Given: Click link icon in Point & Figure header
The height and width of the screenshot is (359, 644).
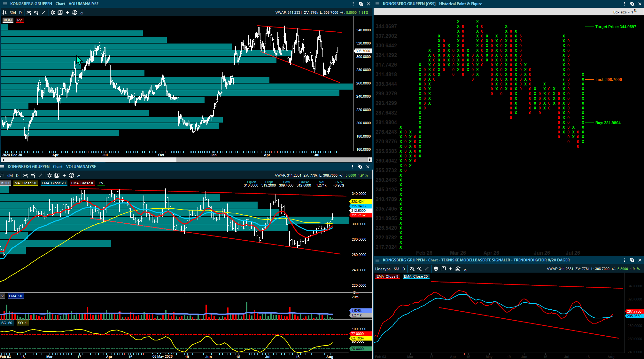Looking at the screenshot, I should (x=632, y=4).
